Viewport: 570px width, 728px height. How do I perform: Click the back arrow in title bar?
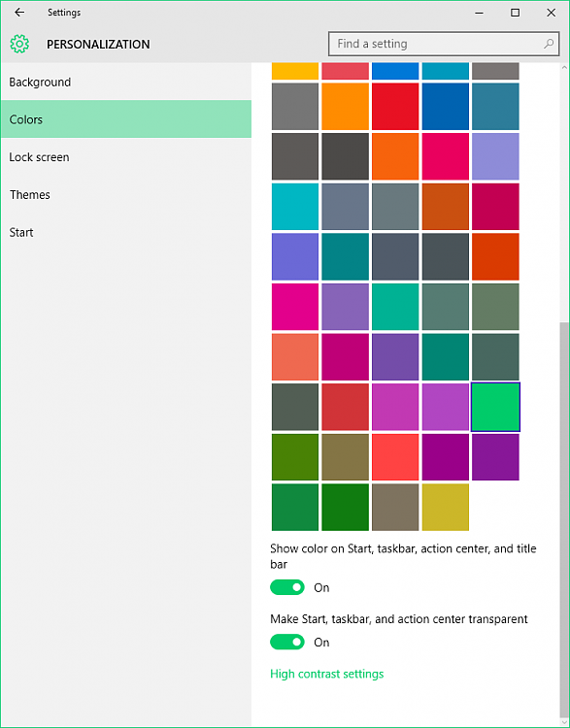coord(19,13)
